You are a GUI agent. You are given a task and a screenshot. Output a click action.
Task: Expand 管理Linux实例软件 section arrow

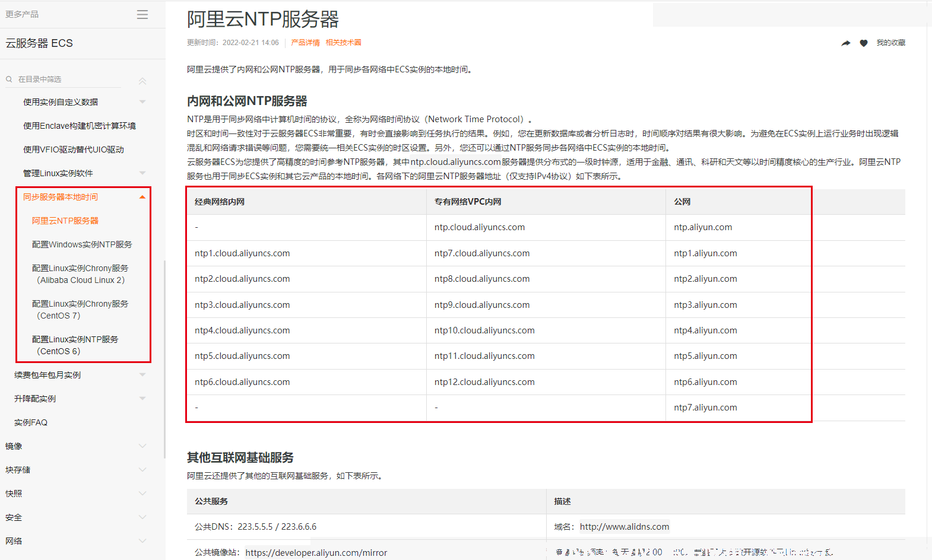[x=142, y=173]
